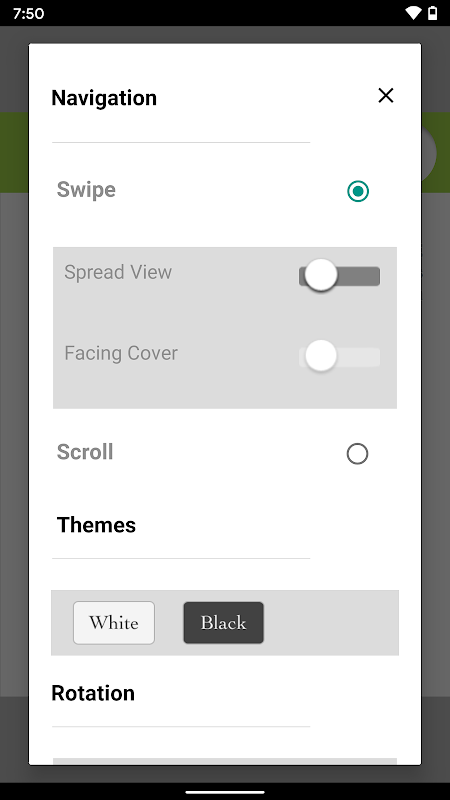The height and width of the screenshot is (800, 450).
Task: Tap the battery status icon
Action: 432,13
